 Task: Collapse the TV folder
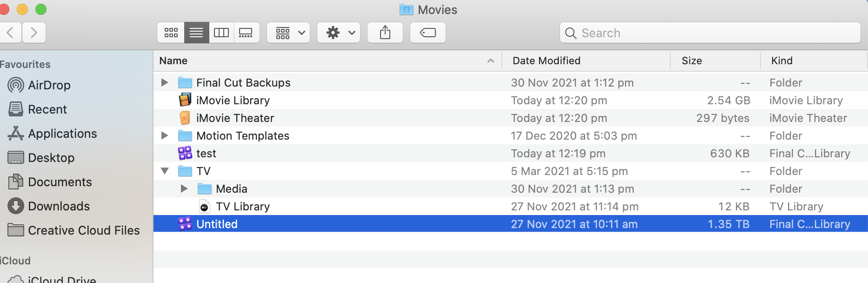[165, 171]
